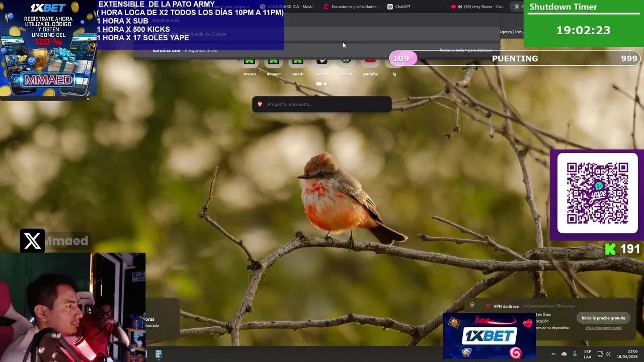Click the ¿Ya lo has contratado? link

pyautogui.click(x=603, y=328)
